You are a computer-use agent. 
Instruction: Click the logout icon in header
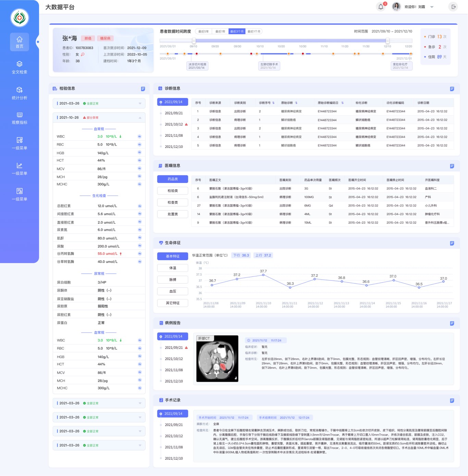(x=453, y=7)
